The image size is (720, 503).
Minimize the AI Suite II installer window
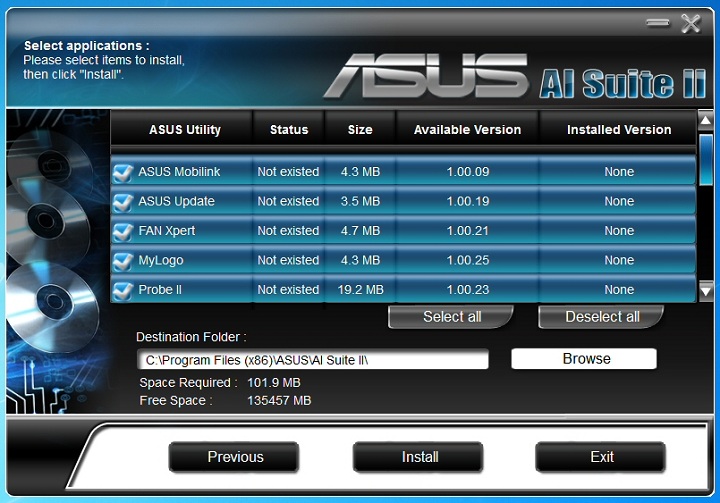click(658, 23)
